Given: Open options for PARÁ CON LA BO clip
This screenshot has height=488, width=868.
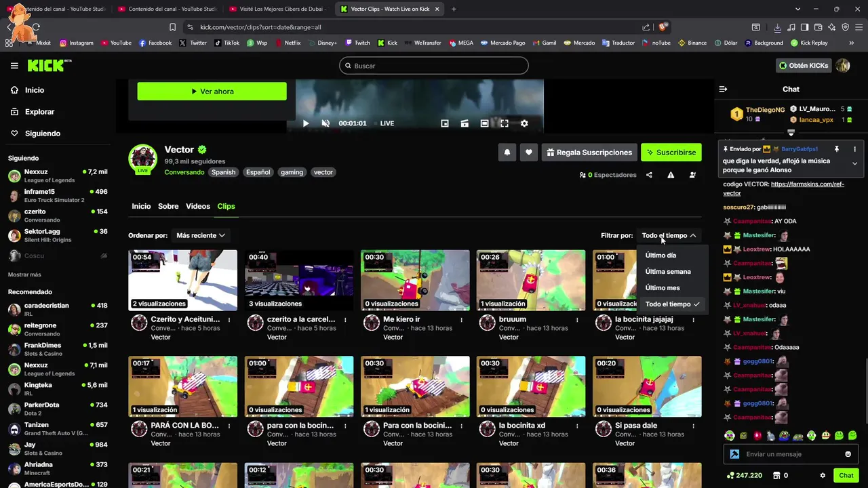Looking at the screenshot, I should point(229,426).
